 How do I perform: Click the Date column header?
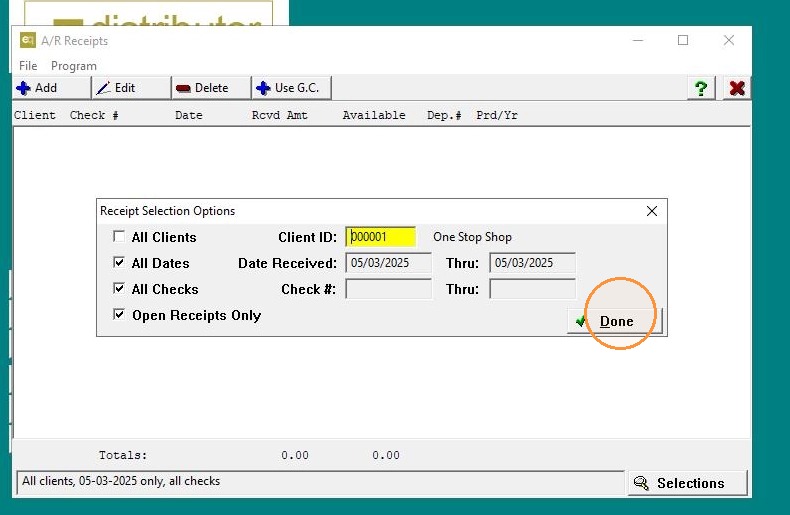(x=189, y=115)
